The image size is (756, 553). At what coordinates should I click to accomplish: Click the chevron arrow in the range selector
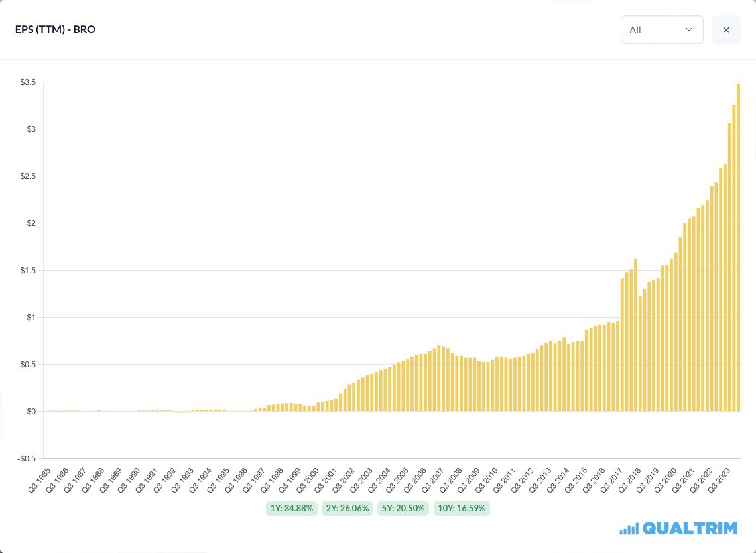tap(688, 30)
